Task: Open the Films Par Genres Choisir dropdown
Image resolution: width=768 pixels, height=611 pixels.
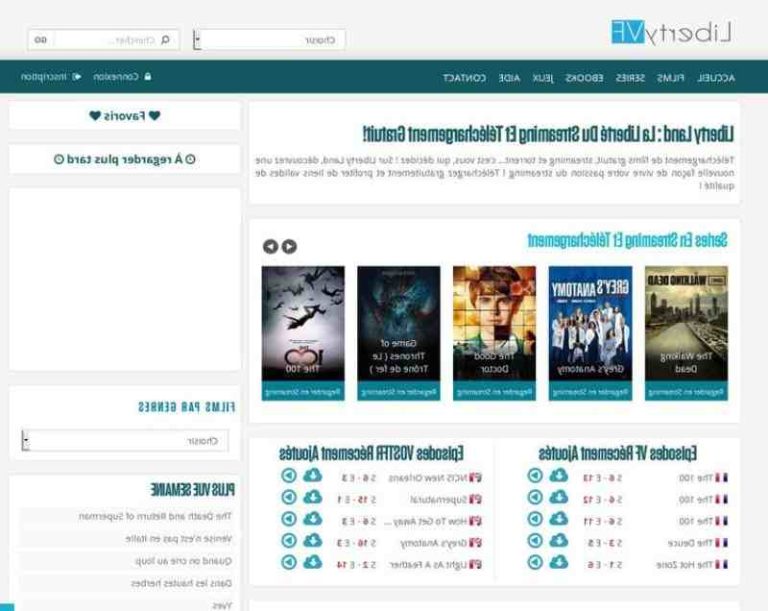Action: coord(125,440)
